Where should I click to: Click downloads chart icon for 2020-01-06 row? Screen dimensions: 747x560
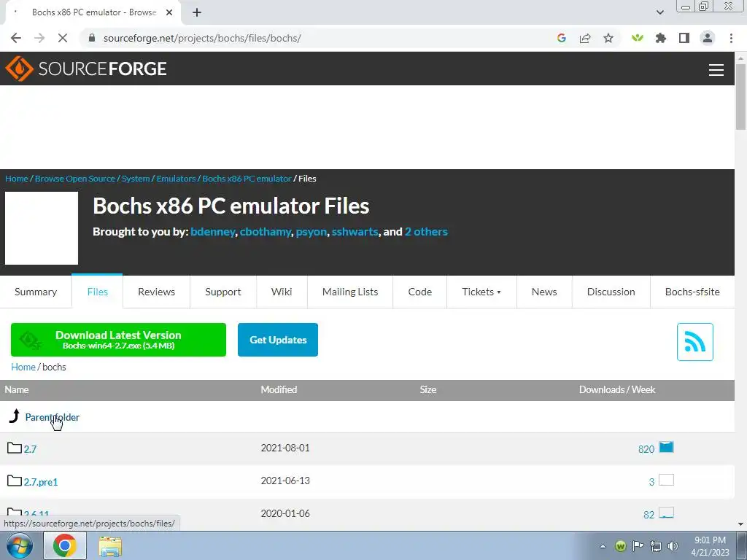[666, 513]
